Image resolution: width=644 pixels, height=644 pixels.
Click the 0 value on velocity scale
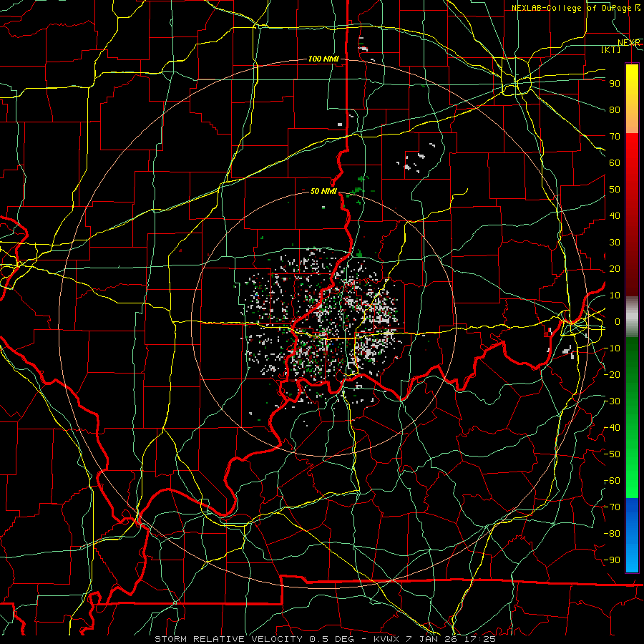[x=618, y=321]
